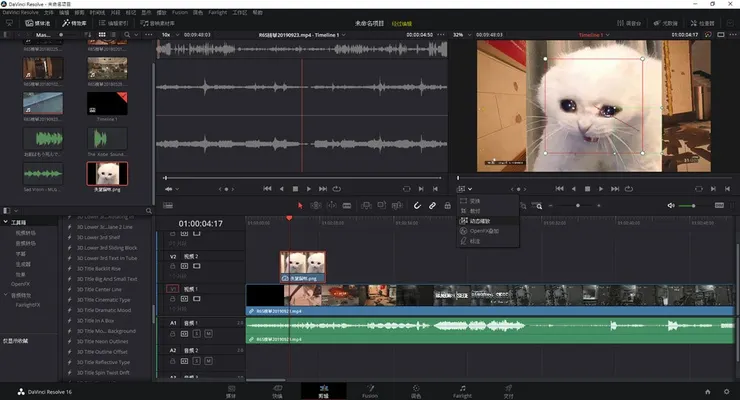The width and height of the screenshot is (740, 400).
Task: Toggle Linked Selection chain icon
Action: click(432, 206)
